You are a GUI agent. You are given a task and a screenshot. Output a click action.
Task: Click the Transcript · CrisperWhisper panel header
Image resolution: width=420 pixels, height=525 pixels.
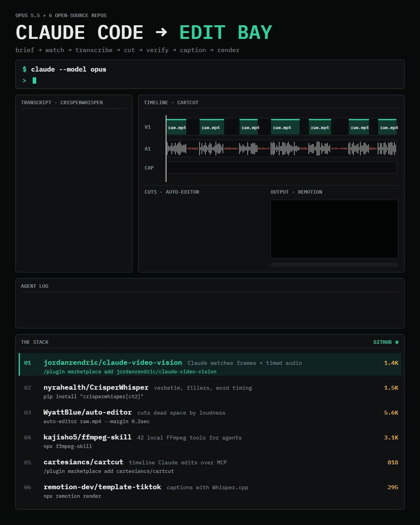(62, 103)
